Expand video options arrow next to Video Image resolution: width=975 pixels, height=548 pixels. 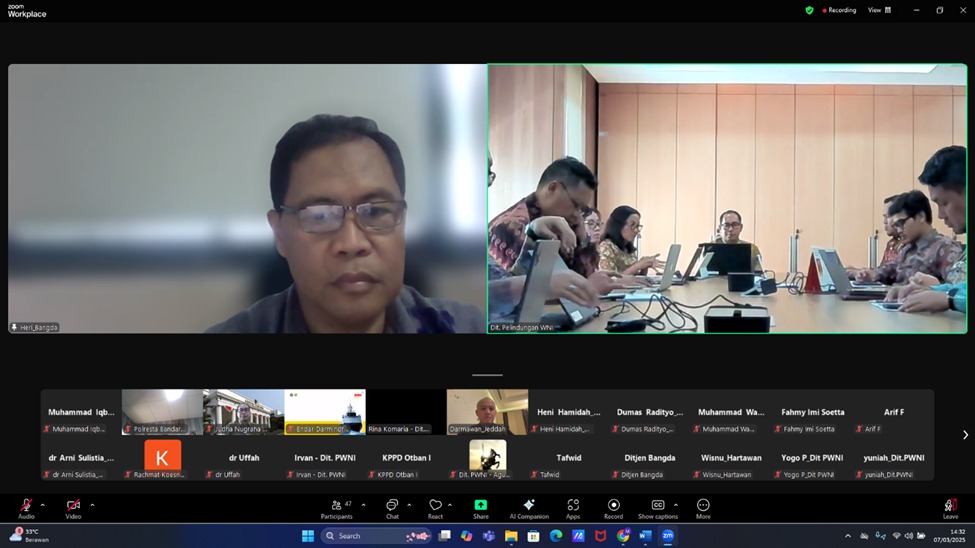tap(92, 504)
